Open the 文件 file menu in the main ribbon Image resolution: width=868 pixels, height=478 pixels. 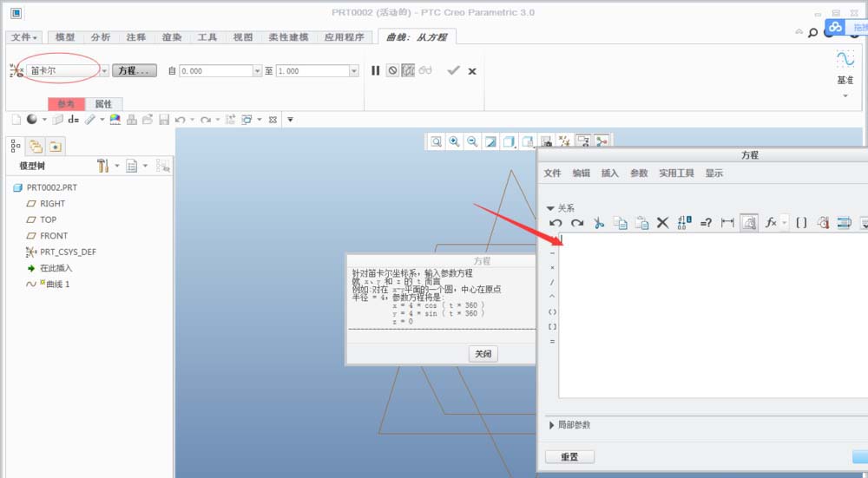tap(23, 37)
